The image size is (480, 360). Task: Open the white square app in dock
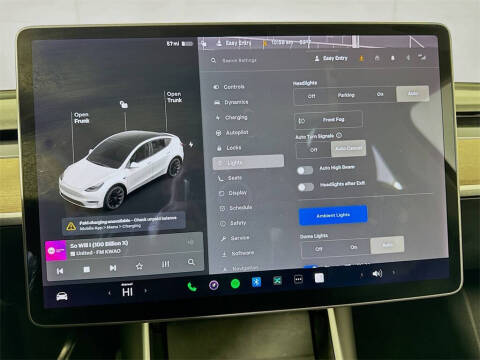click(319, 278)
